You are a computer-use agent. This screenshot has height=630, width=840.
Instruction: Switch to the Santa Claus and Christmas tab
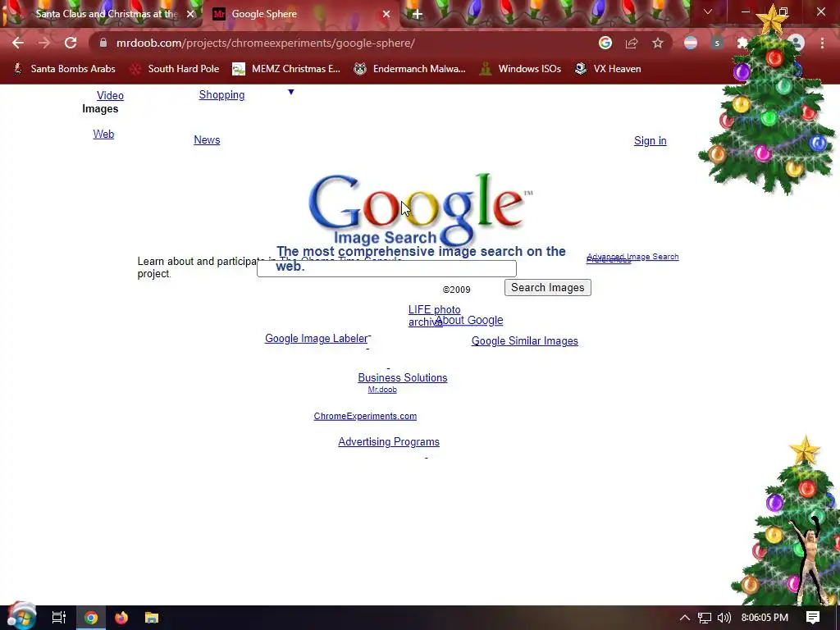106,14
